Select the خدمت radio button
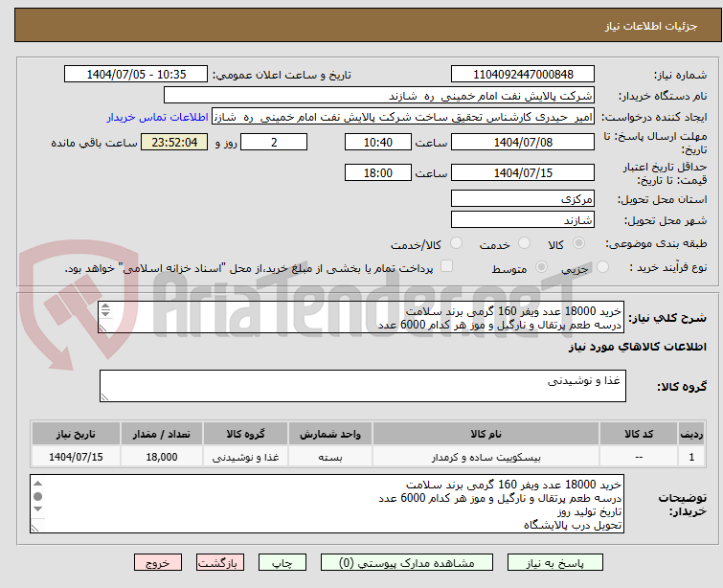The width and height of the screenshot is (723, 588). [x=524, y=243]
